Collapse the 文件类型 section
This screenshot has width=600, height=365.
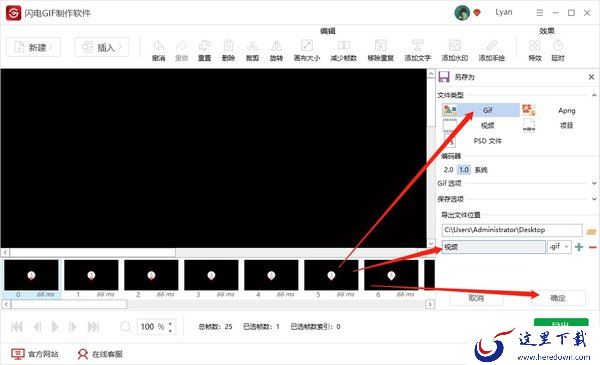[x=594, y=95]
